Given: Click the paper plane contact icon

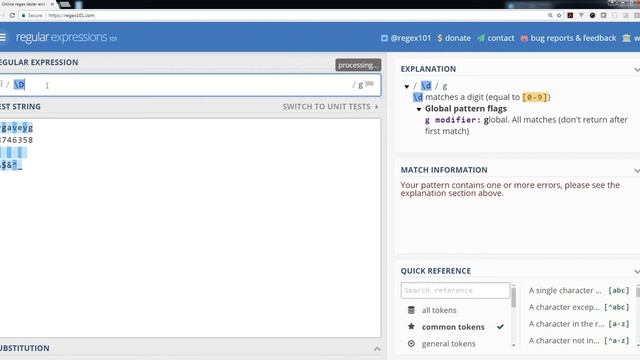Looking at the screenshot, I should (481, 38).
